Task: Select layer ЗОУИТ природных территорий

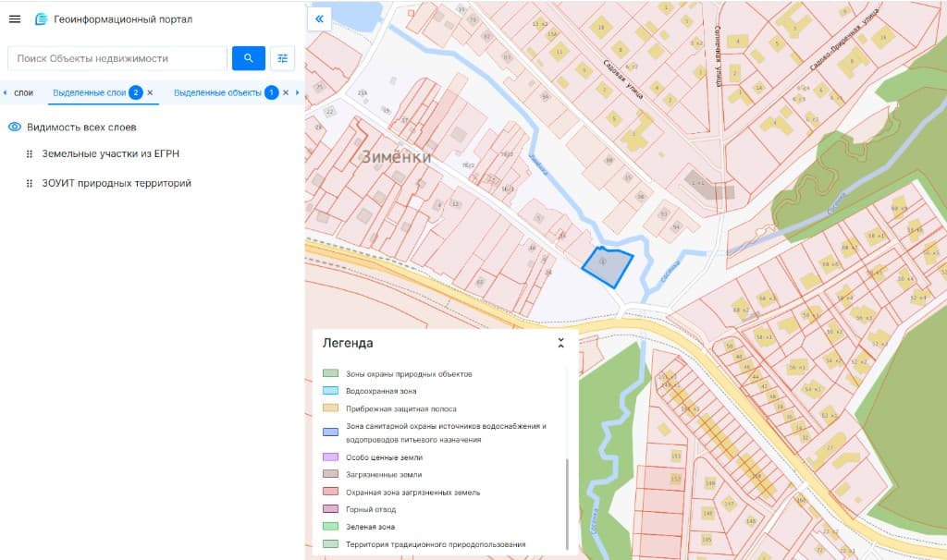Action: (x=117, y=184)
